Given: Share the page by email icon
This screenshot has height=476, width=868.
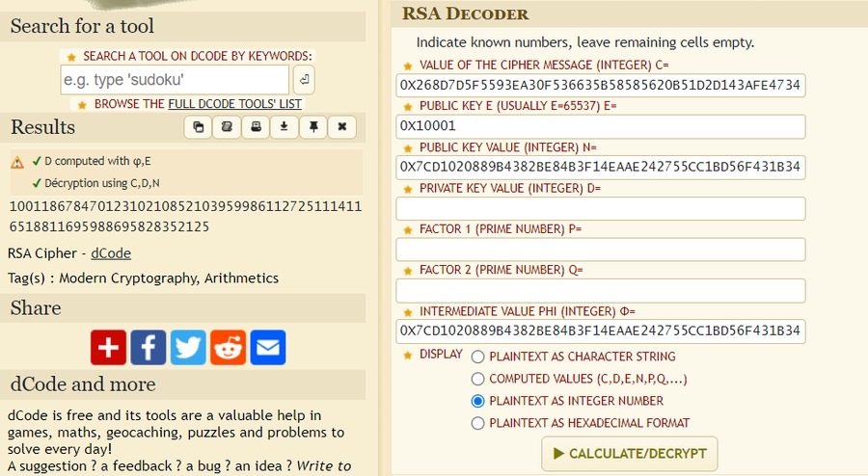Looking at the screenshot, I should [x=267, y=347].
